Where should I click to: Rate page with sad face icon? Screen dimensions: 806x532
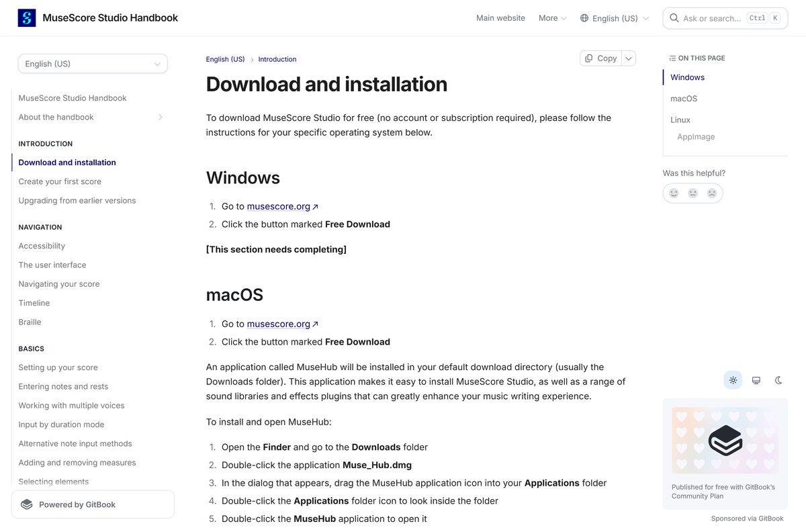[x=712, y=193]
